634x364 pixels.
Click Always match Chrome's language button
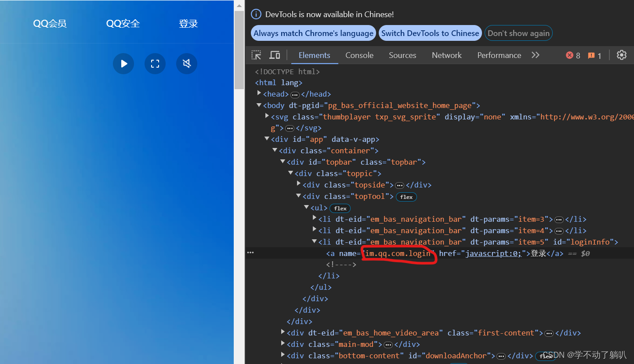pos(313,33)
